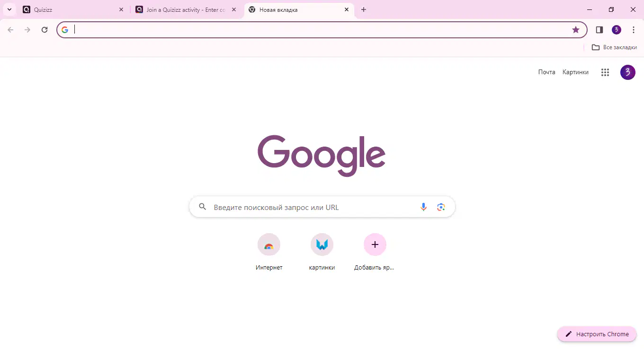Open the Chrome three-dot menu
644x349 pixels.
click(x=634, y=30)
